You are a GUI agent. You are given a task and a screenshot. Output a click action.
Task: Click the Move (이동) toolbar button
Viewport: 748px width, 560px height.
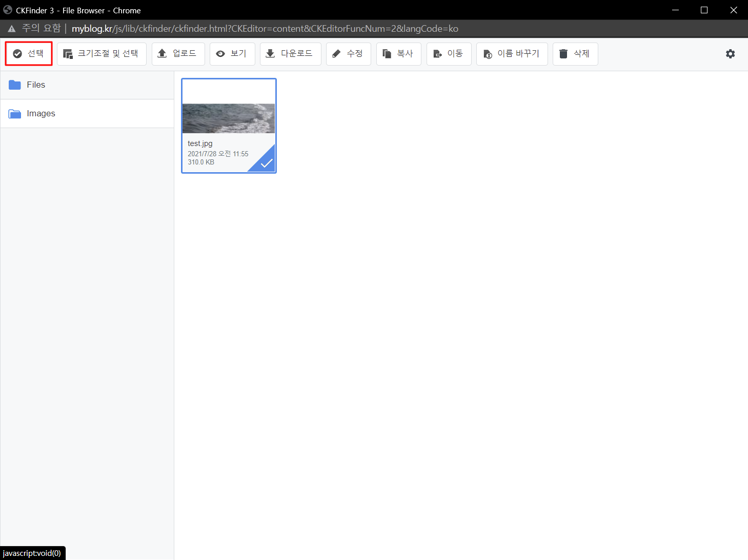pyautogui.click(x=449, y=54)
